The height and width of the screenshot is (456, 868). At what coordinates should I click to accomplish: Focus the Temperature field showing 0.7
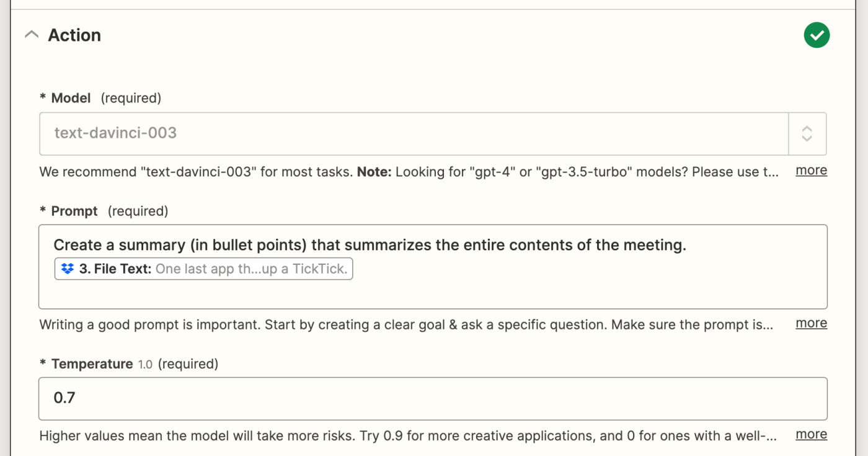pos(433,398)
